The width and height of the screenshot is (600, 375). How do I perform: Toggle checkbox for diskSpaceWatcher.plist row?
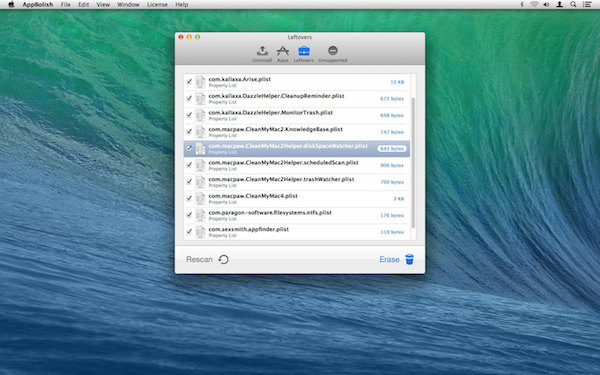click(189, 148)
